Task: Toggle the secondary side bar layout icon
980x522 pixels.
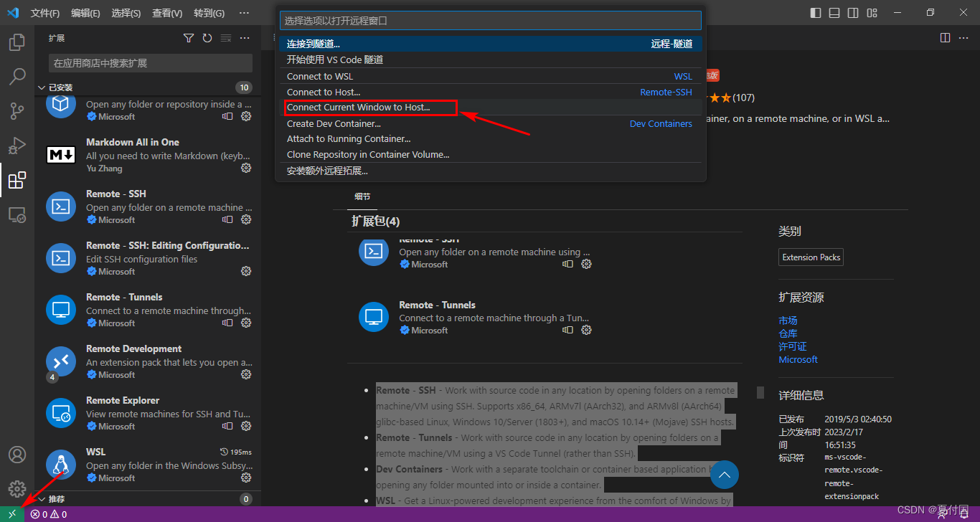Action: (x=853, y=13)
